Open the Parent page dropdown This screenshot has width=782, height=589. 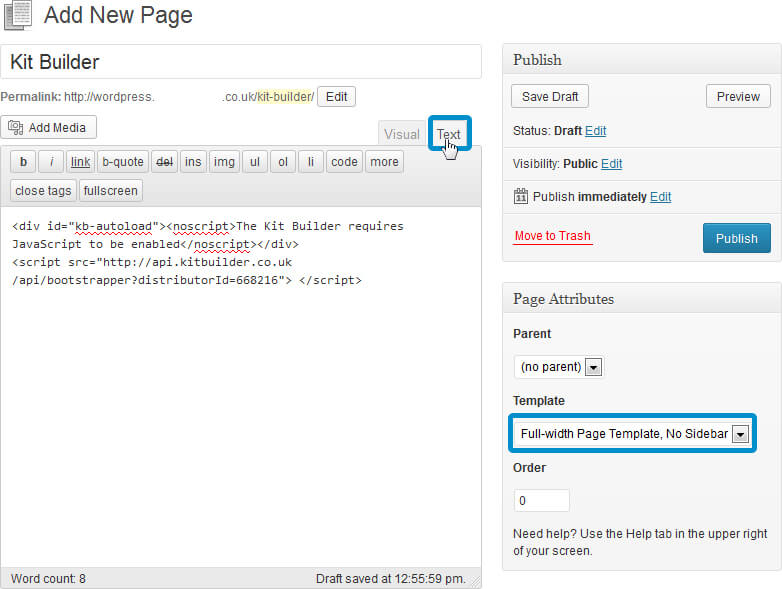point(559,367)
